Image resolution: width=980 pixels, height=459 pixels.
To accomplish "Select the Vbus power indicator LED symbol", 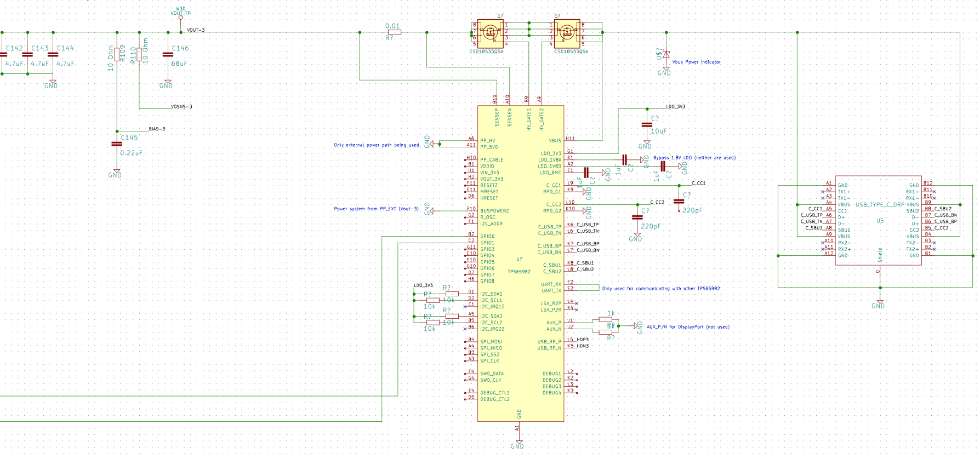I will 666,54.
